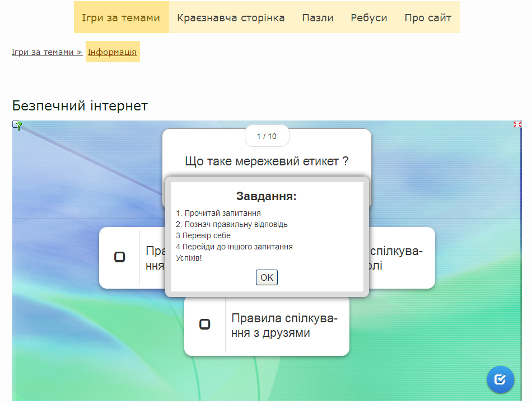Image resolution: width=532 pixels, height=403 pixels.
Task: Tick the checkbox for 'Правила спілкування з друзями'
Action: 205,325
